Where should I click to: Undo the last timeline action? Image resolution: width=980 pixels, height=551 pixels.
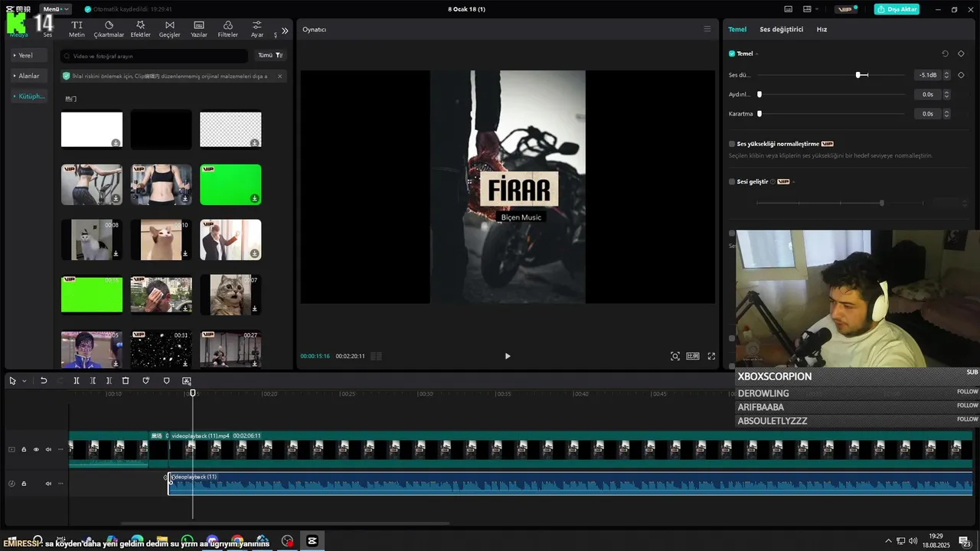tap(44, 380)
